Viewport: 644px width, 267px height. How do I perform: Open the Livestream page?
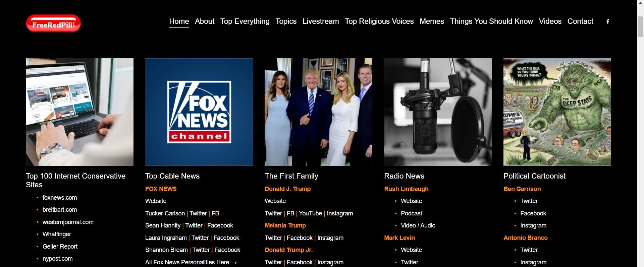pyautogui.click(x=321, y=21)
